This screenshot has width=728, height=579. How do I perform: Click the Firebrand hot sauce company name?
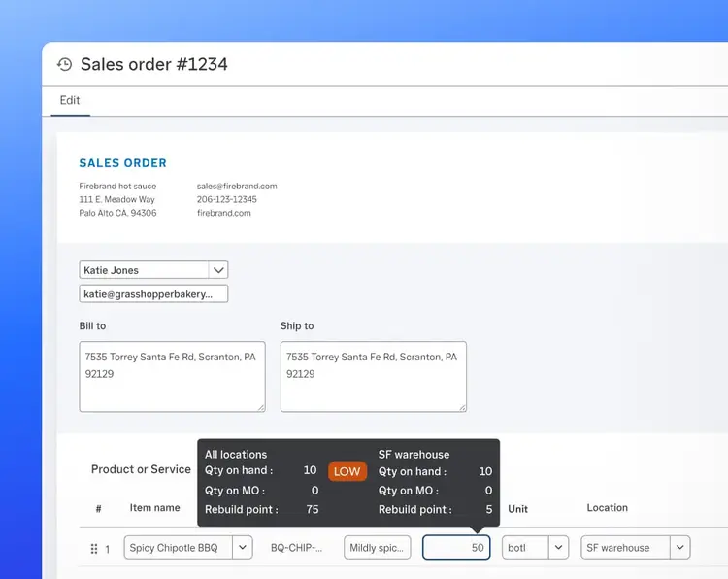coord(117,186)
